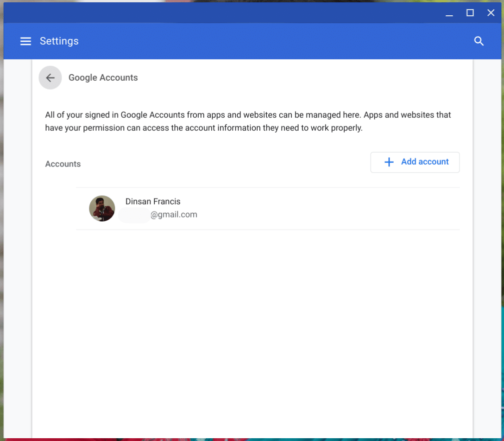Screen dimensions: 504x441
Task: Maximize the Settings window
Action: pos(470,13)
